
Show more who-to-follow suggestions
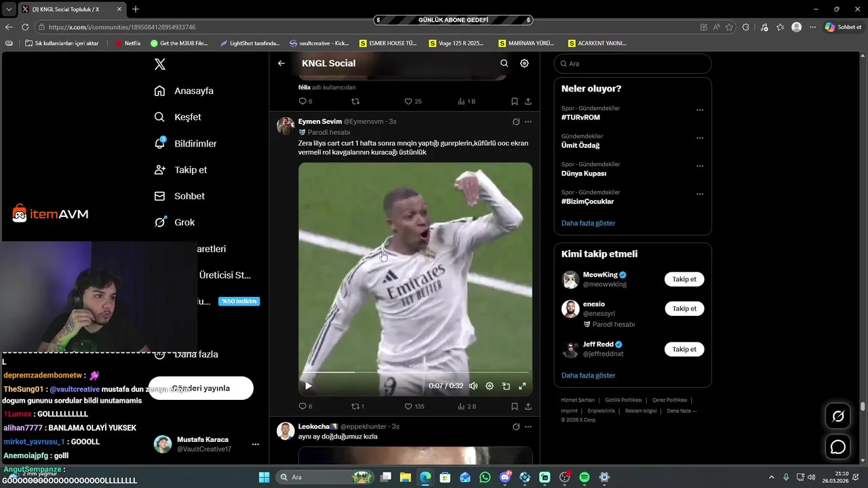click(x=588, y=375)
